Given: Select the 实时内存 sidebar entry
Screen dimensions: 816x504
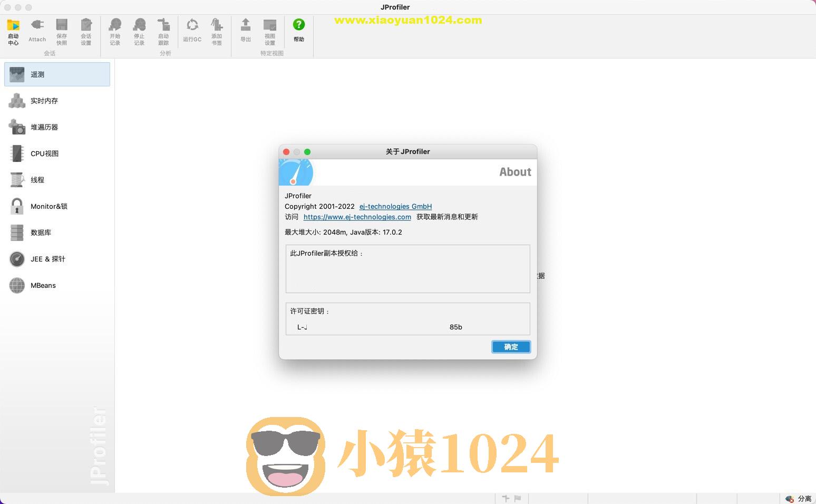Looking at the screenshot, I should tap(44, 101).
